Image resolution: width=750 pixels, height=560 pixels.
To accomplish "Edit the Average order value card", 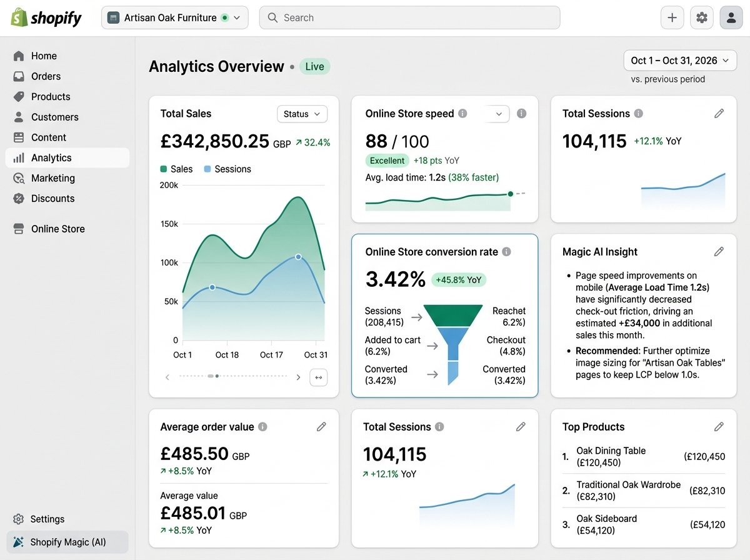I will point(321,426).
